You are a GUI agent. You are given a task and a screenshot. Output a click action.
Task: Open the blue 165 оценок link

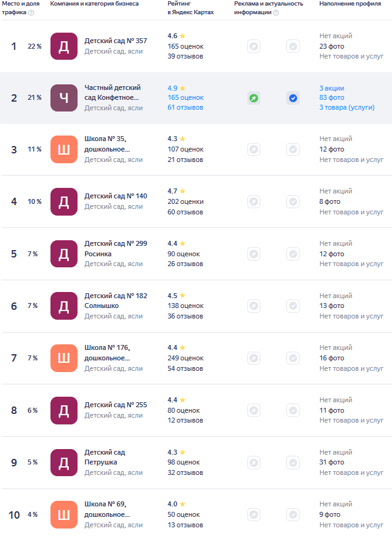(x=185, y=97)
